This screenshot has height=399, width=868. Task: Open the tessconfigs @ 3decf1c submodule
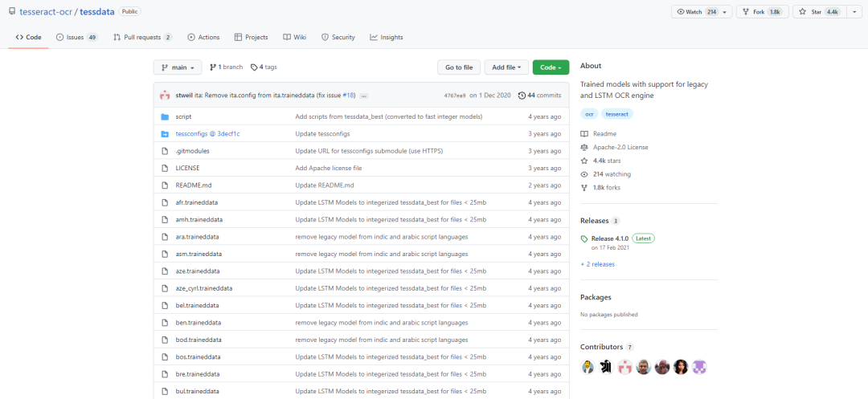click(x=207, y=134)
